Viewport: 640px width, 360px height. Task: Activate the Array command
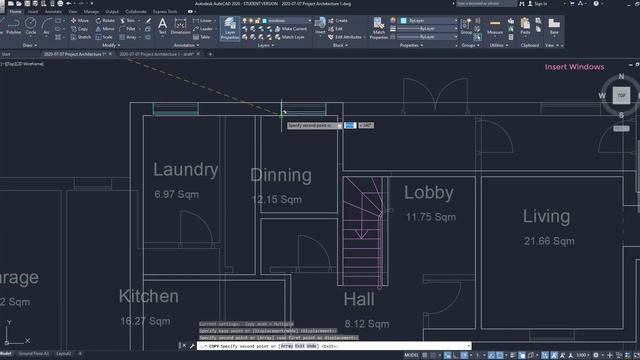click(128, 37)
